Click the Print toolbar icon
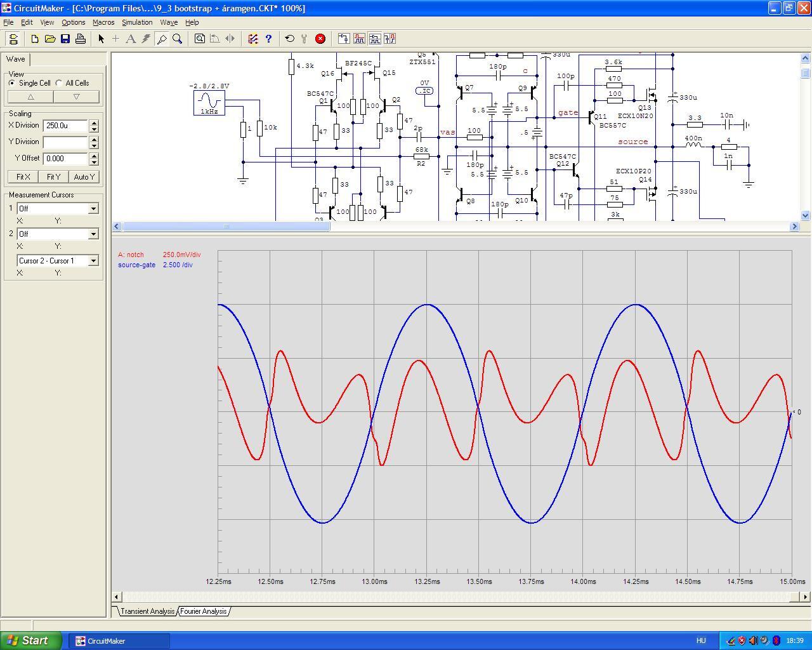 pyautogui.click(x=81, y=39)
